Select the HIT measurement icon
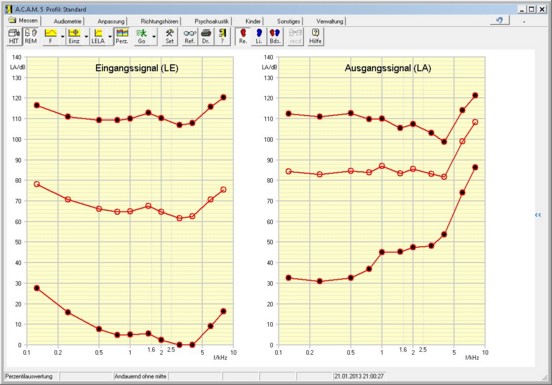Viewport: 552px width, 385px height. pyautogui.click(x=14, y=37)
